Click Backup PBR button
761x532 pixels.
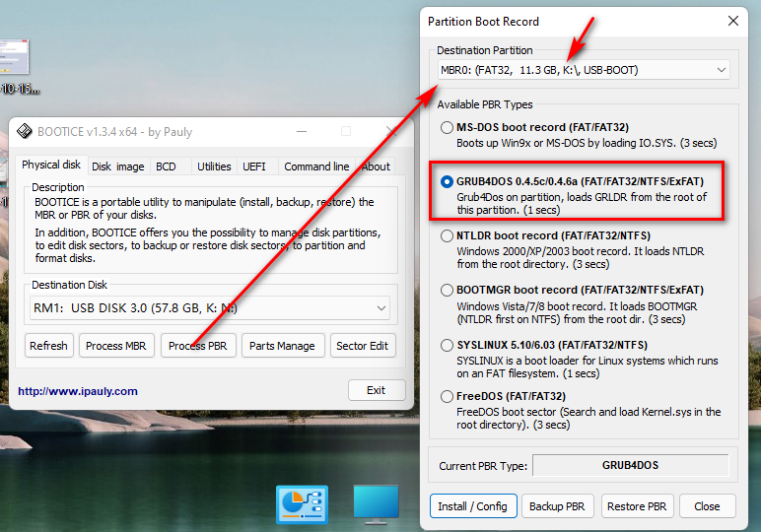pyautogui.click(x=557, y=506)
